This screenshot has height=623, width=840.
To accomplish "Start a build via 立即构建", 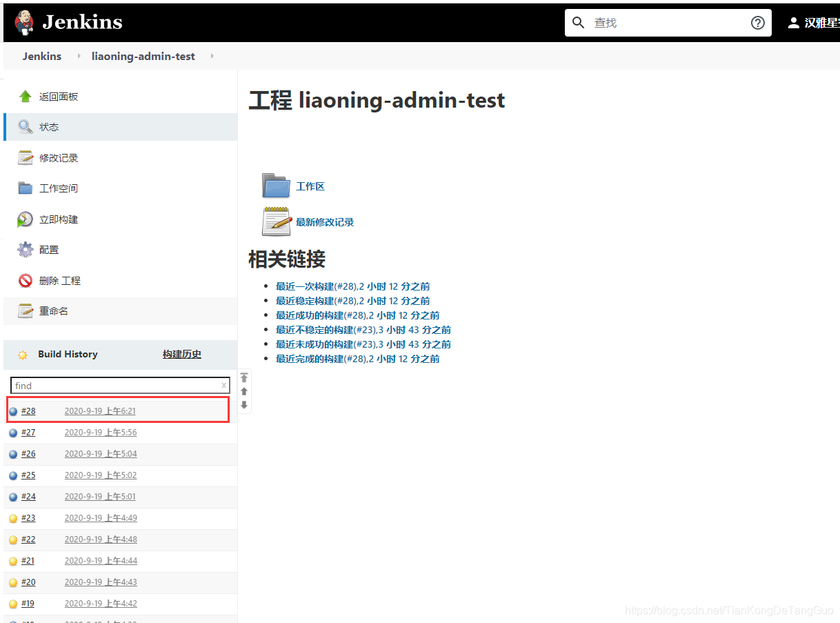I will 59,219.
